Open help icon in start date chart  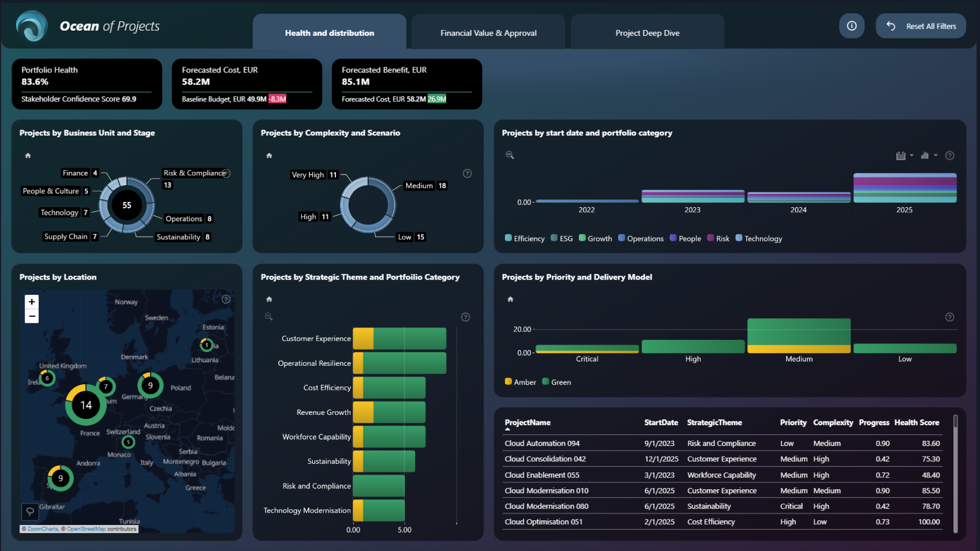[950, 156]
